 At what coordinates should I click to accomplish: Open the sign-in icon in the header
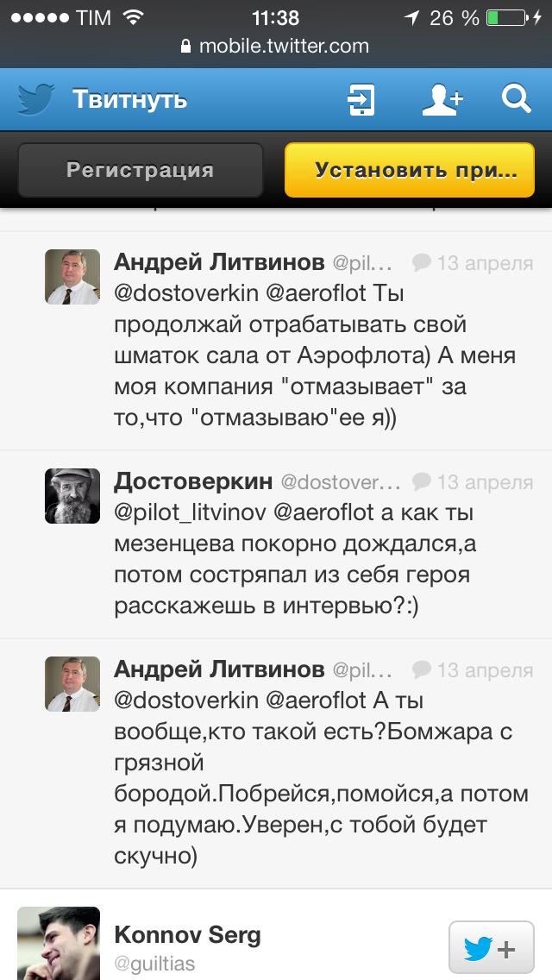(x=361, y=100)
